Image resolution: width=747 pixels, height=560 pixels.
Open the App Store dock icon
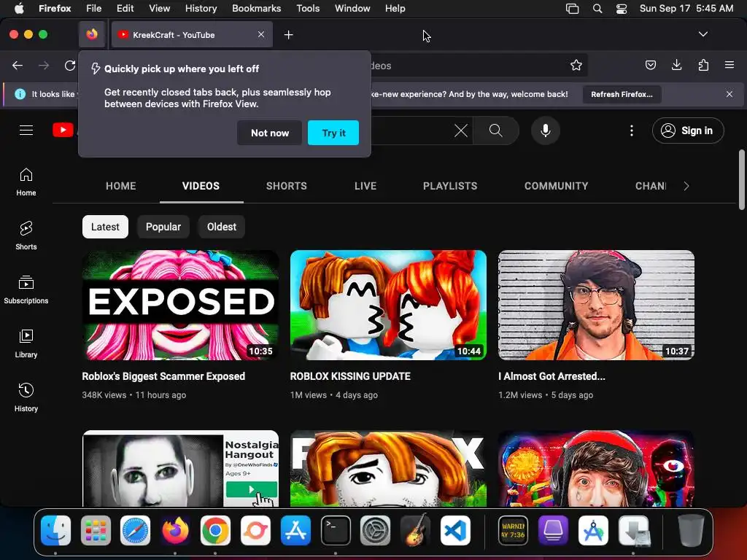click(x=295, y=531)
